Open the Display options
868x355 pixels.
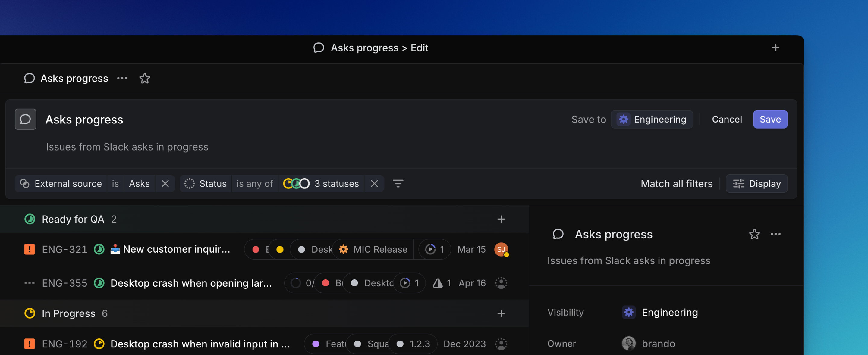coord(756,184)
